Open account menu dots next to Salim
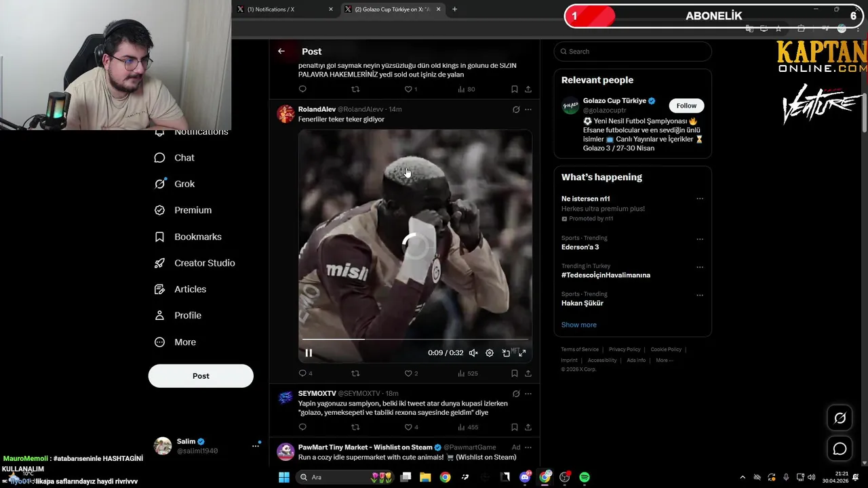Viewport: 868px width, 488px height. tap(256, 445)
